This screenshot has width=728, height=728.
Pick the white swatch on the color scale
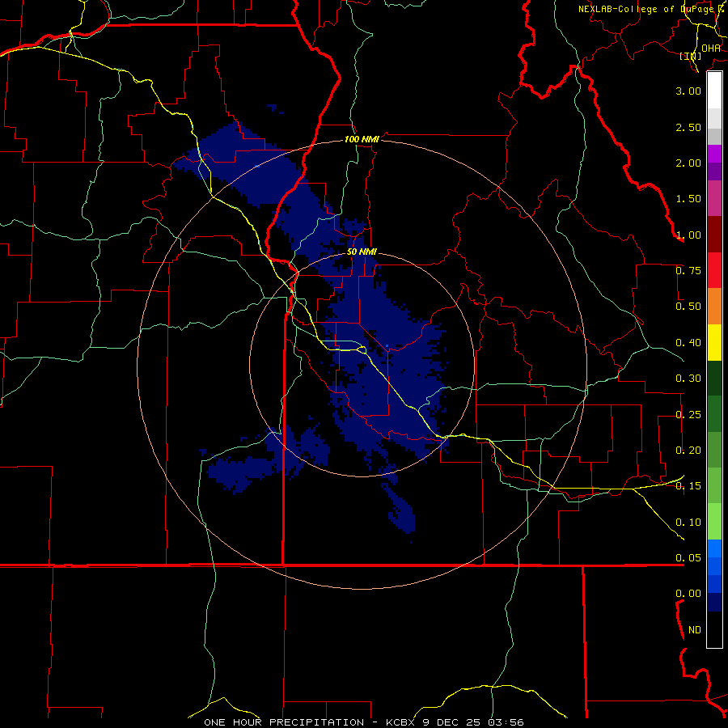[714, 91]
